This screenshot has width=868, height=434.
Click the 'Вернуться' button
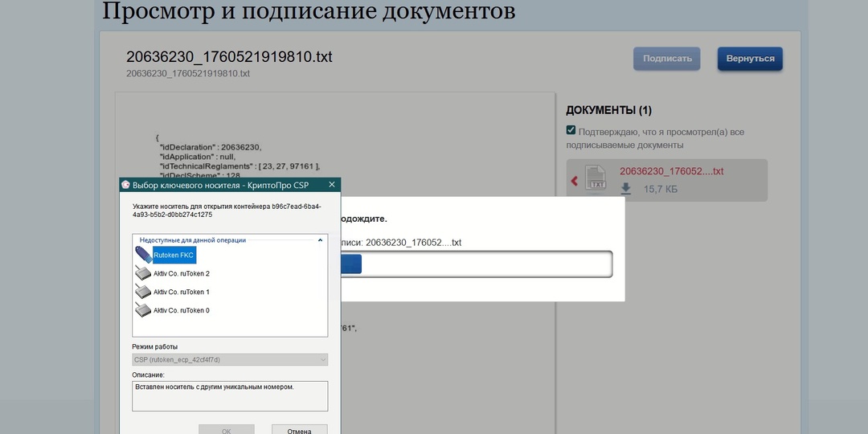point(750,59)
